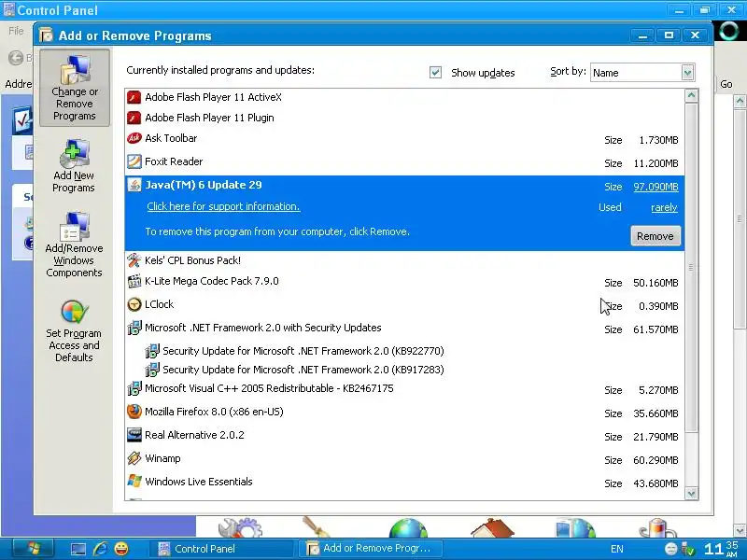This screenshot has width=747, height=560.
Task: Click EN language indicator in taskbar
Action: coord(617,549)
